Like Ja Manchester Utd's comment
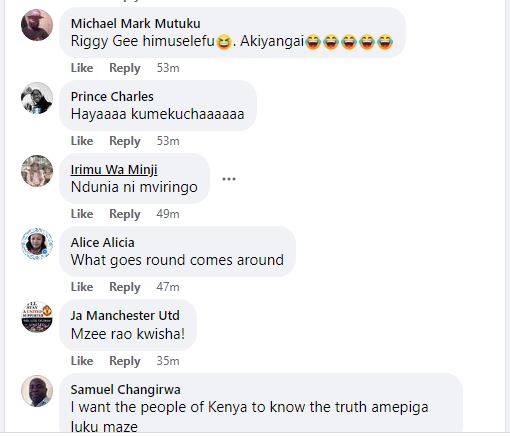The width and height of the screenshot is (510, 436). pyautogui.click(x=82, y=361)
